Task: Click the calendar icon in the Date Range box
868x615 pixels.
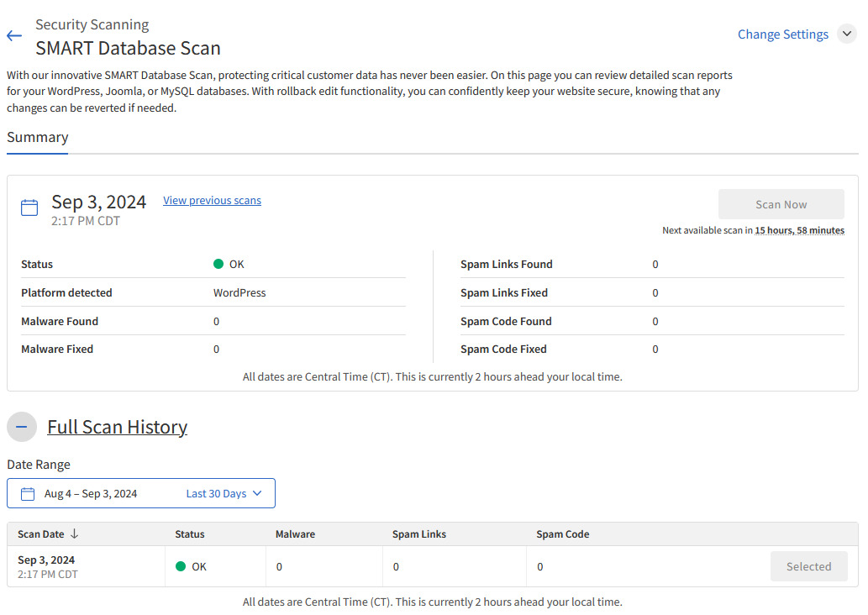Action: [x=28, y=494]
